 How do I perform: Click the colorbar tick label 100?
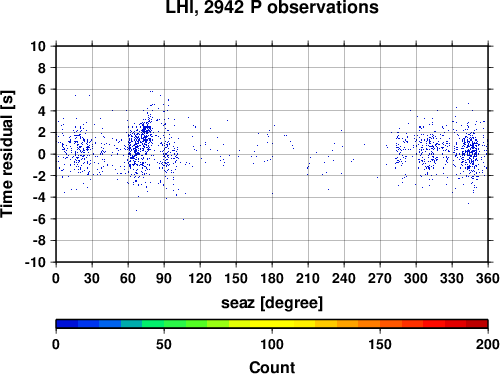(x=272, y=344)
